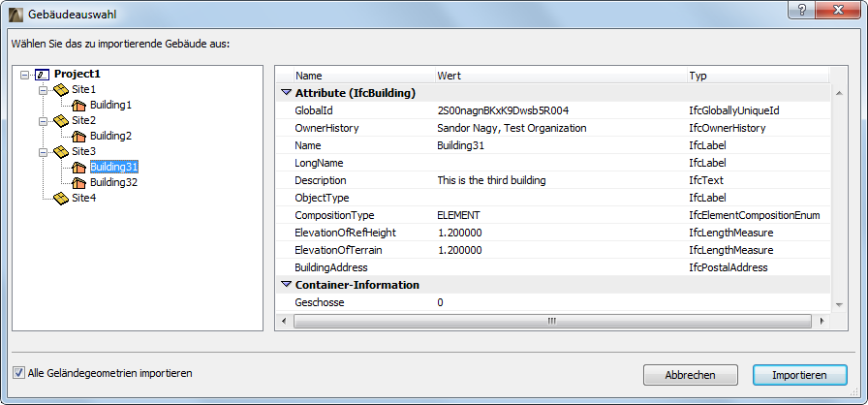Select the Site4 tree label

tap(83, 198)
